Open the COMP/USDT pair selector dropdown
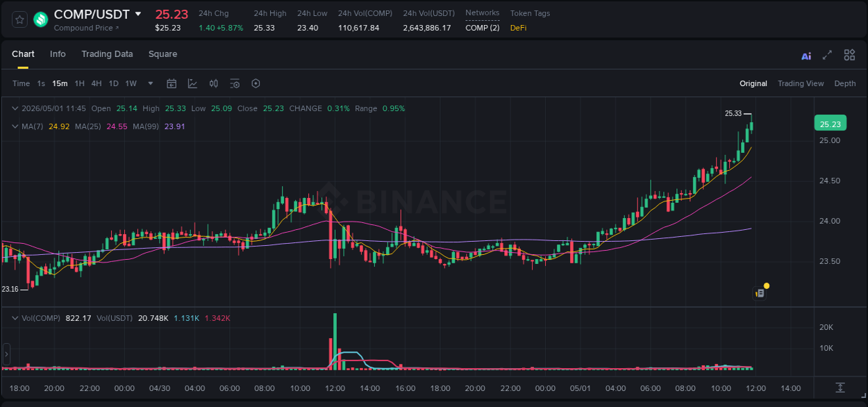 [137, 14]
